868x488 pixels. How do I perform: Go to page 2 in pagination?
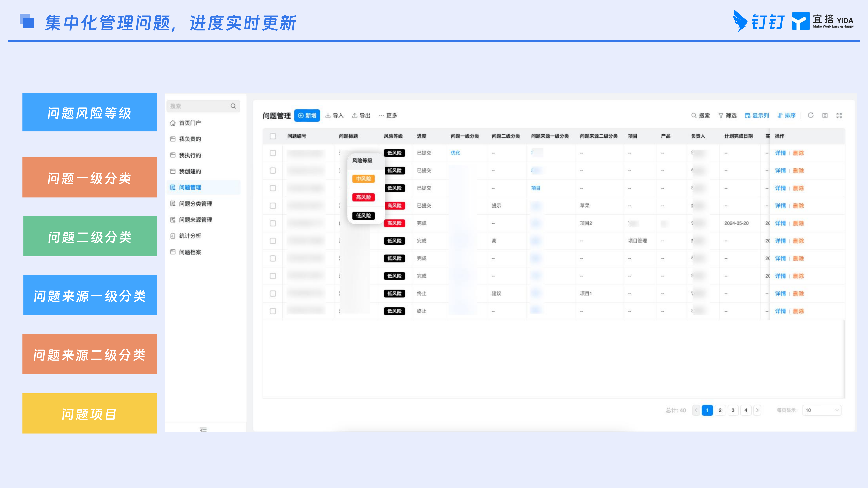720,410
